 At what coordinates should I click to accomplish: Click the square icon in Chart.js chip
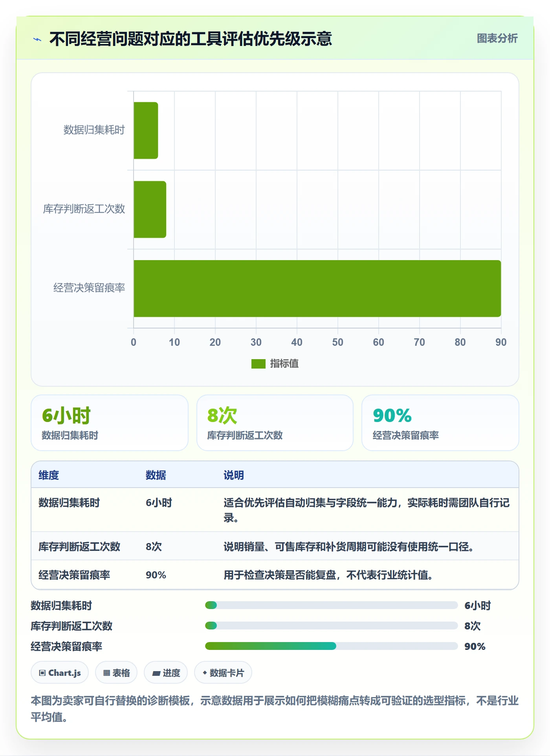point(42,673)
